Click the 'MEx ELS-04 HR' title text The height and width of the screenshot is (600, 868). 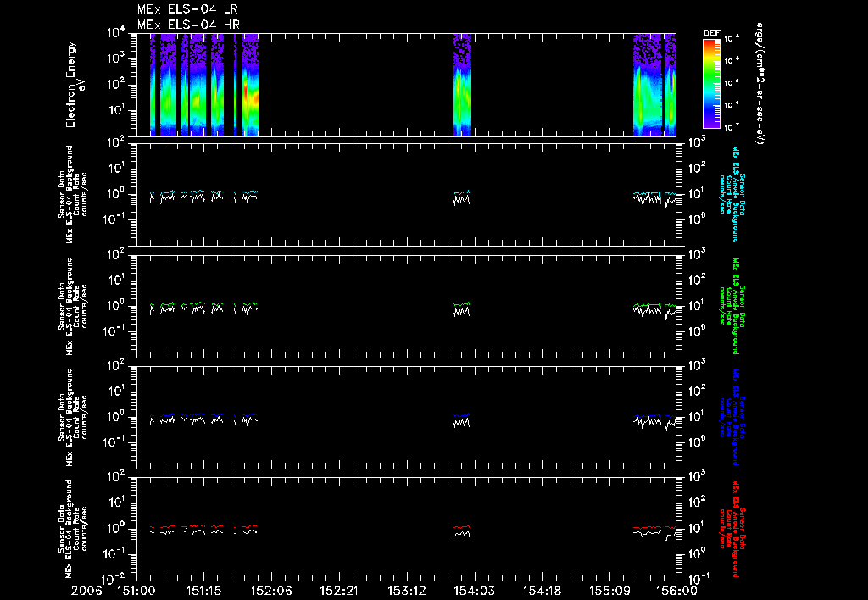(188, 25)
